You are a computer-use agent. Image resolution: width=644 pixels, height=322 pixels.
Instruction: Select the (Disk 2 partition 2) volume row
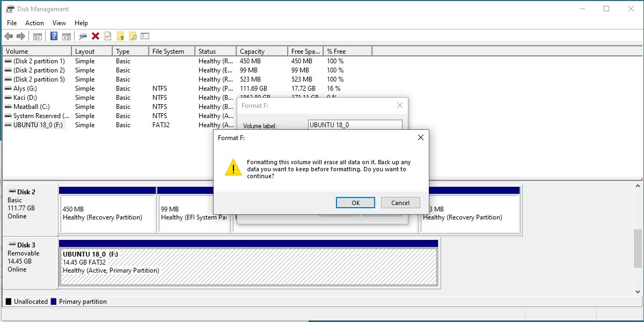click(39, 70)
